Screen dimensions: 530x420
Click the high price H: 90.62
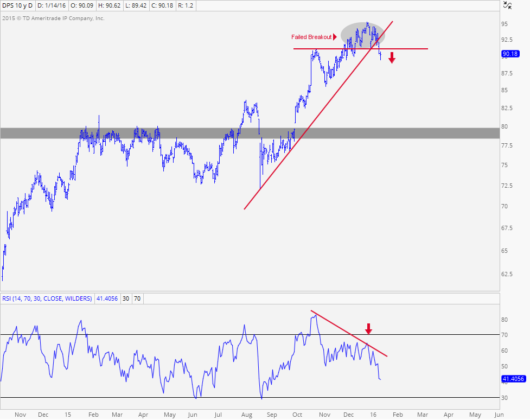click(109, 5)
